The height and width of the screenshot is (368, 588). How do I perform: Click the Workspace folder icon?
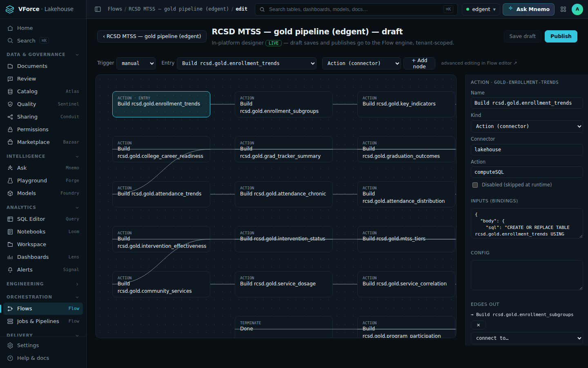10,245
